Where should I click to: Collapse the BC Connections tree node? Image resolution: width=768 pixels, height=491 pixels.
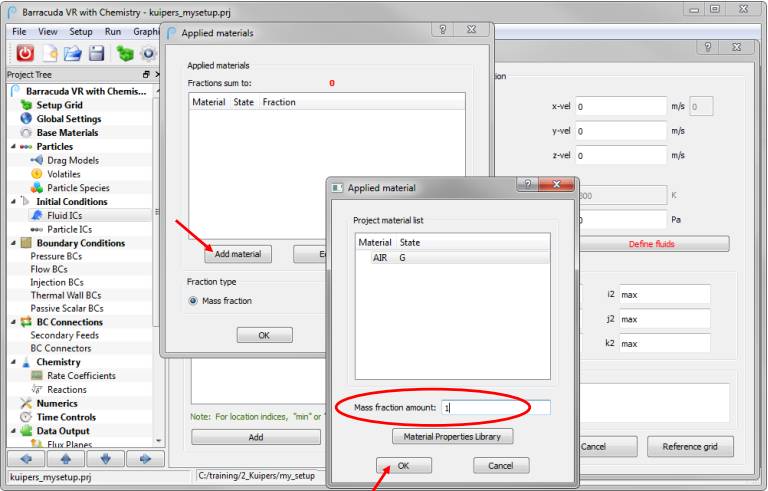(13, 322)
